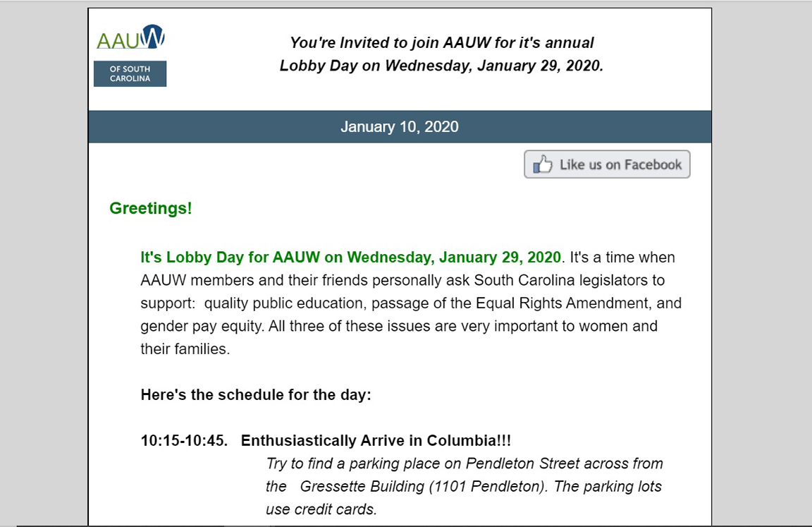
Task: Click "Gressette Building (1101 Pendleton)" text
Action: point(424,487)
